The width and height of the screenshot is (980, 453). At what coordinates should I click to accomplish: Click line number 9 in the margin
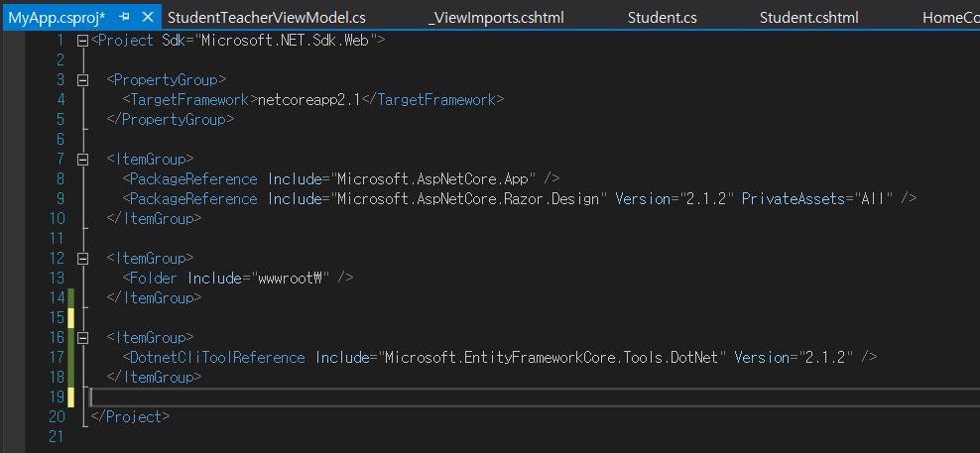[x=60, y=199]
